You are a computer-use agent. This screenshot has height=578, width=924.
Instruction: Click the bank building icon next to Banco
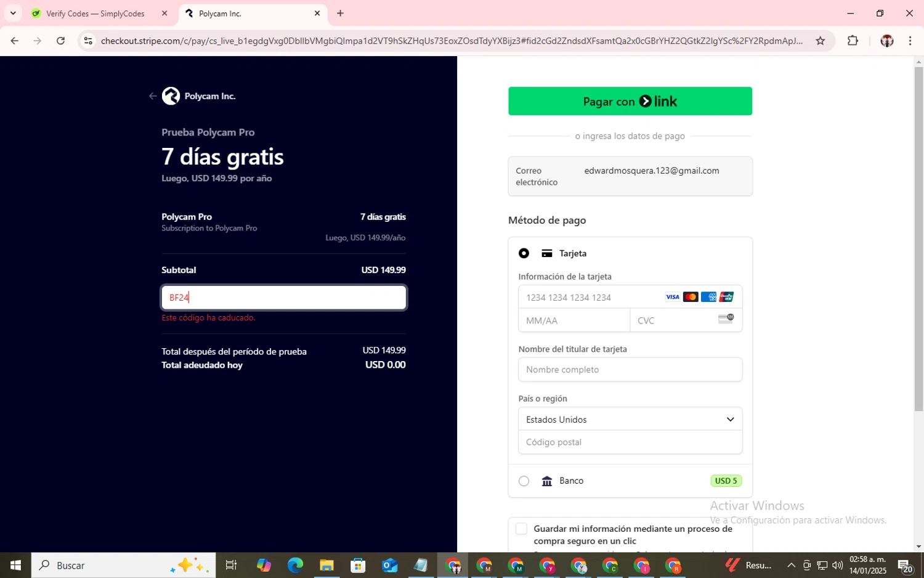(546, 481)
